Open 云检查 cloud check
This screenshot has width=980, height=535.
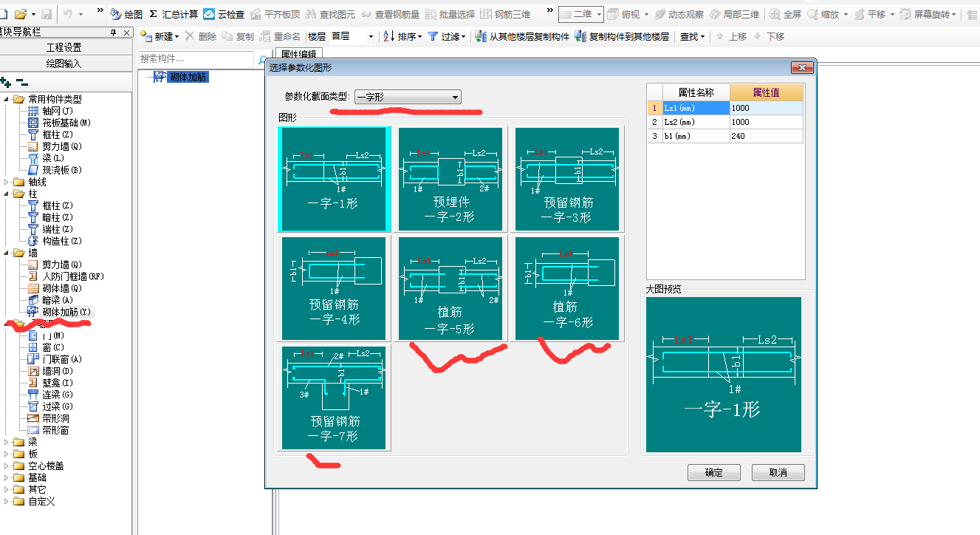tap(225, 14)
